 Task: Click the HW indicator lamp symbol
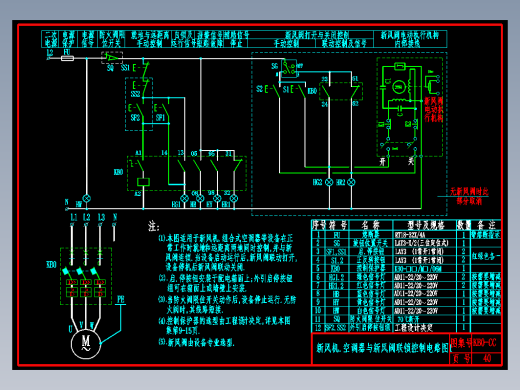pos(87,198)
